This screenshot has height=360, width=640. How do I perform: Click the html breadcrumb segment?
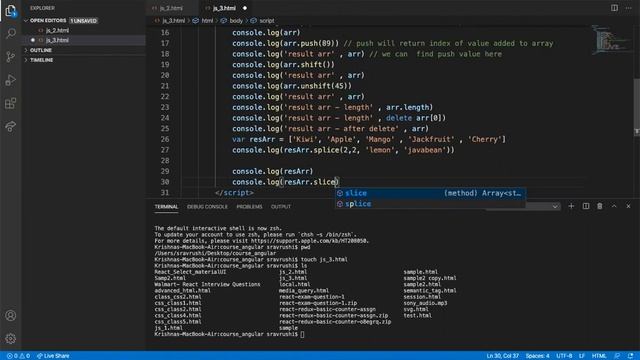click(x=207, y=20)
